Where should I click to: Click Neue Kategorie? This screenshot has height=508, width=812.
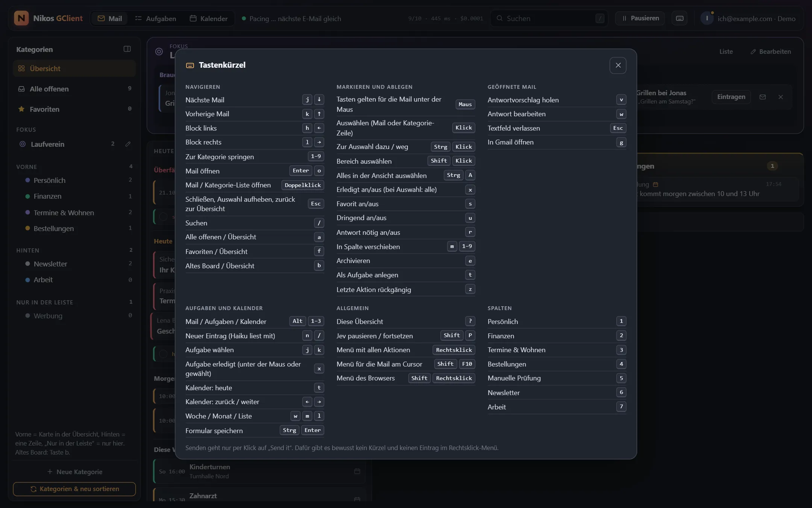[x=74, y=472]
